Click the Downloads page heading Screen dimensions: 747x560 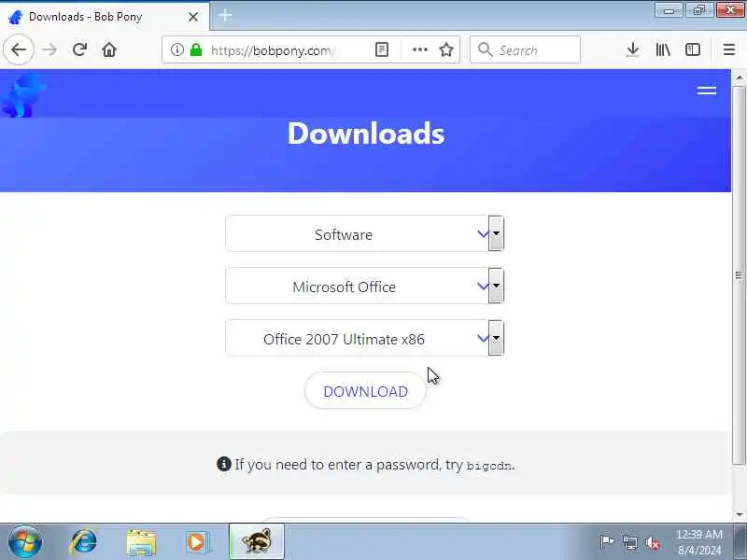[x=366, y=133]
